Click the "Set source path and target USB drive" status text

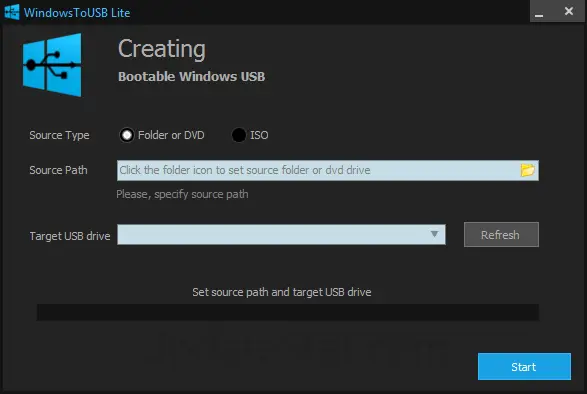[x=282, y=292]
